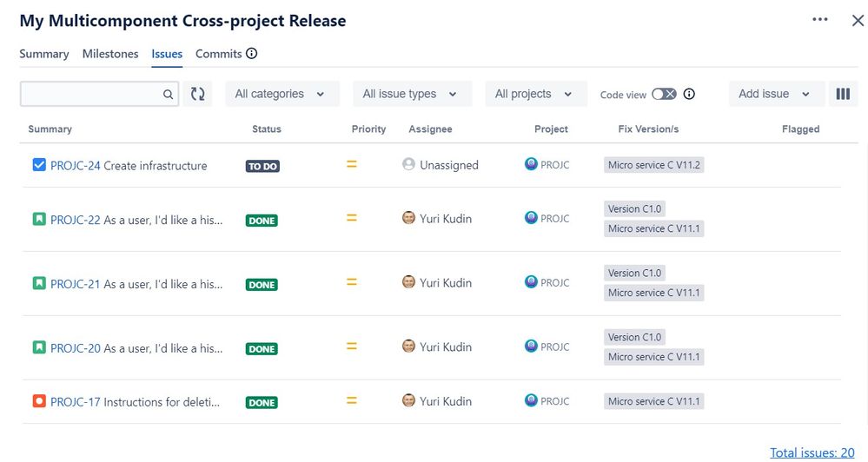The width and height of the screenshot is (868, 462).
Task: Click Version C1.0 tag in PROJC-20 row
Action: 634,337
